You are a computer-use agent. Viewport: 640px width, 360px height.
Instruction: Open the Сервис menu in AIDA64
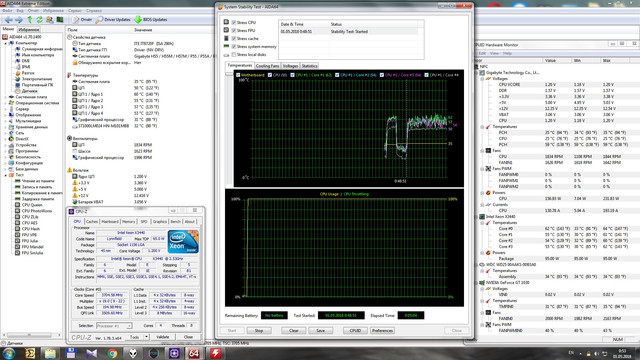point(75,11)
